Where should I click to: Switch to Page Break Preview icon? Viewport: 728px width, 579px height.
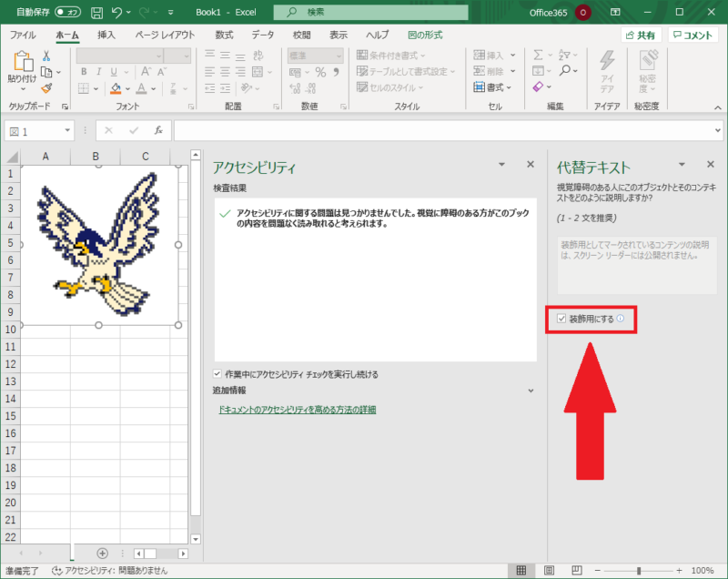click(x=577, y=570)
